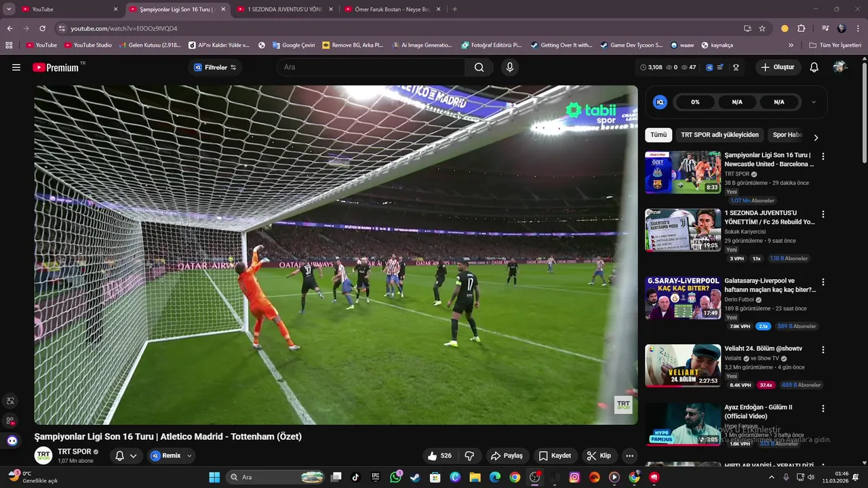Open the Veliaht 24. Bölüm thumbnail

point(683,366)
